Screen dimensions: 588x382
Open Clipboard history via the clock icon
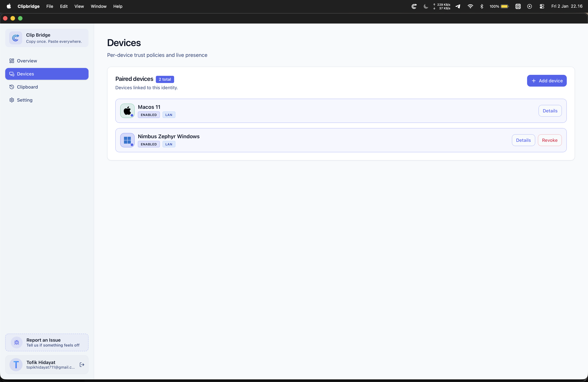(x=12, y=87)
